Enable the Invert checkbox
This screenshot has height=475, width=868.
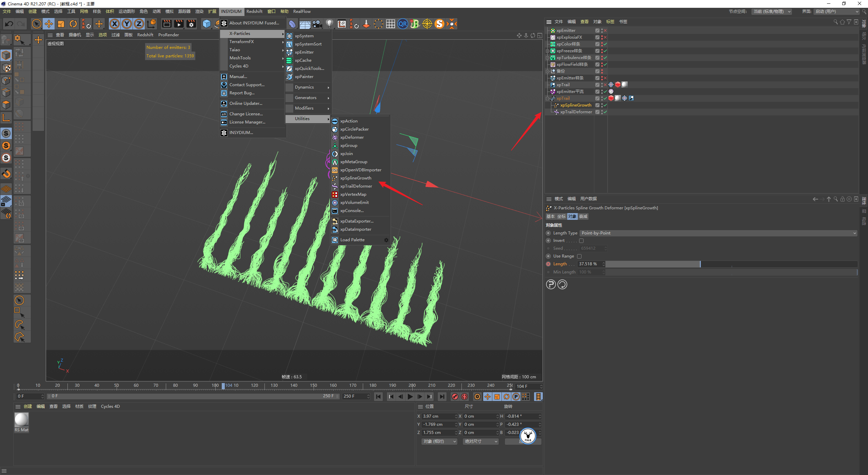point(581,241)
